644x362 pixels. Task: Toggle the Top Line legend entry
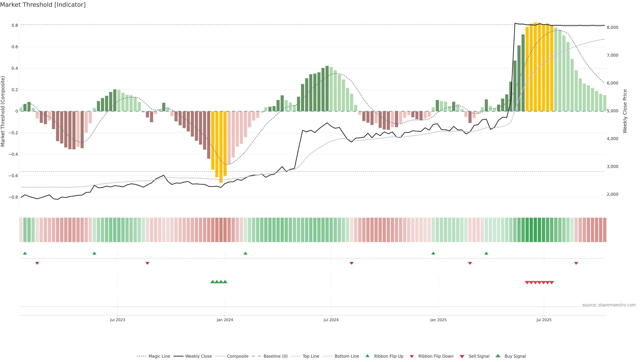[x=311, y=356]
